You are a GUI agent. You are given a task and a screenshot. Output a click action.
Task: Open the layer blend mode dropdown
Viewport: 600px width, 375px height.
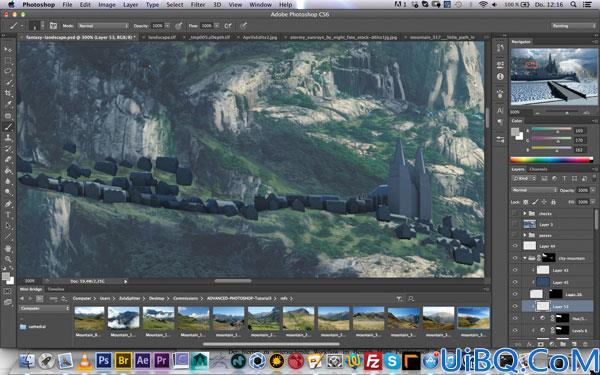pyautogui.click(x=534, y=190)
